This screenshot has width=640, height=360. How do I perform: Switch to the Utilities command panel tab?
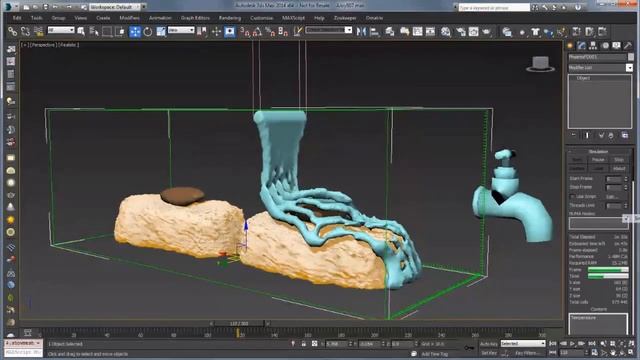coord(628,45)
